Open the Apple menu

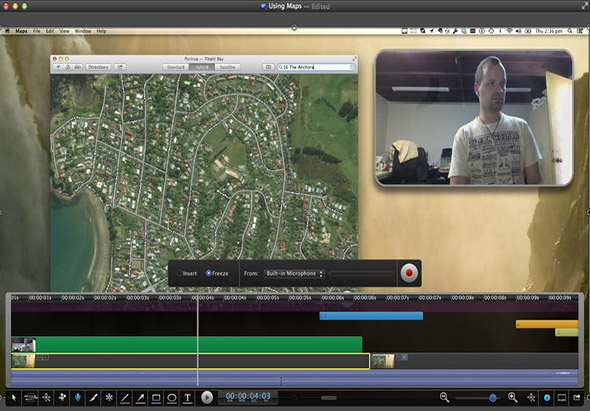click(7, 31)
